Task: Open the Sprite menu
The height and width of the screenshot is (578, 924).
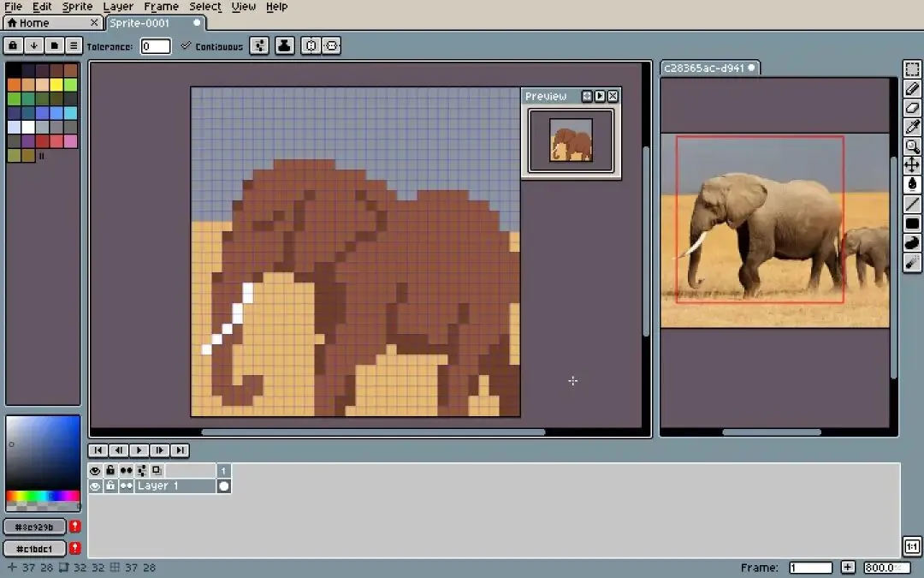Action: click(x=77, y=7)
